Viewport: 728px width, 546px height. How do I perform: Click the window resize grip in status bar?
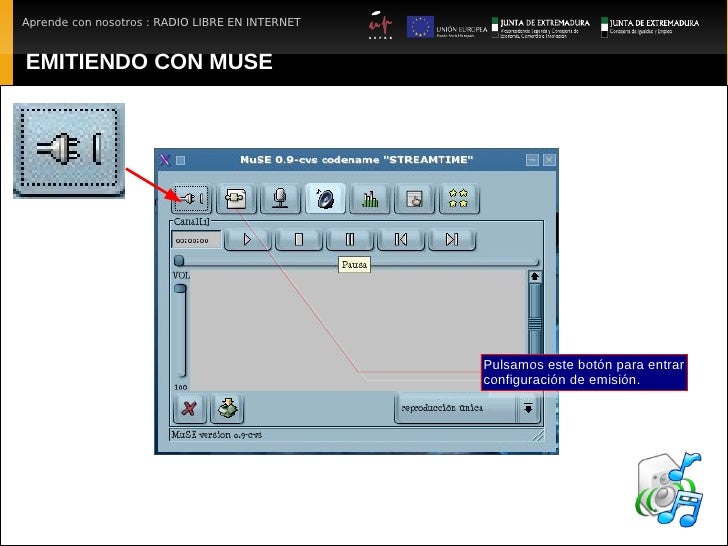coord(538,435)
